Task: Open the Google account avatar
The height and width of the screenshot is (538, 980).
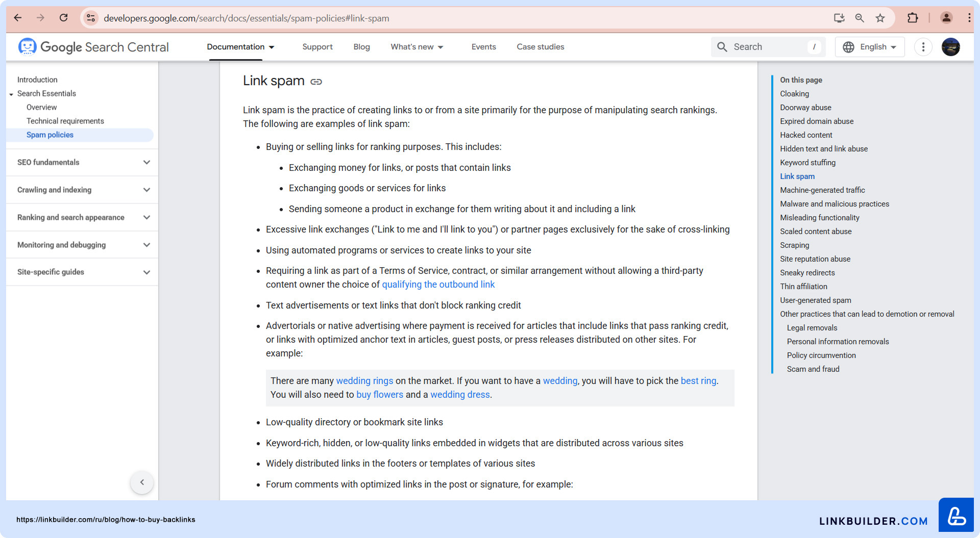Action: point(950,47)
